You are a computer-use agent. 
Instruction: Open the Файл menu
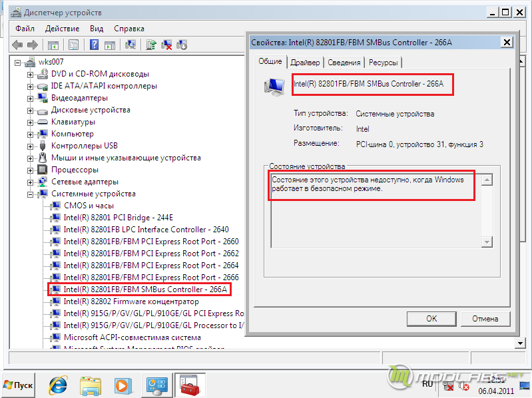coord(25,29)
